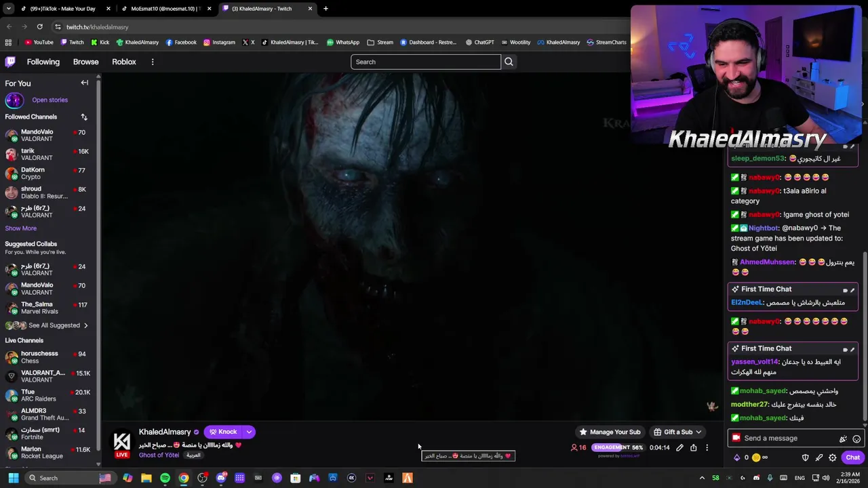The width and height of the screenshot is (868, 488).
Task: Open The_Salma Marvel Rivals suggested collab
Action: (47, 308)
